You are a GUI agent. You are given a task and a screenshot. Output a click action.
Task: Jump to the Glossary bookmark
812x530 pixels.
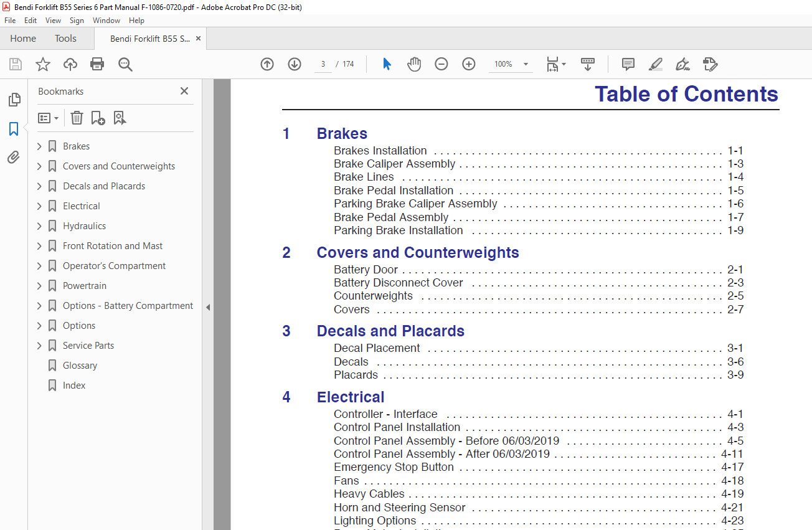80,366
